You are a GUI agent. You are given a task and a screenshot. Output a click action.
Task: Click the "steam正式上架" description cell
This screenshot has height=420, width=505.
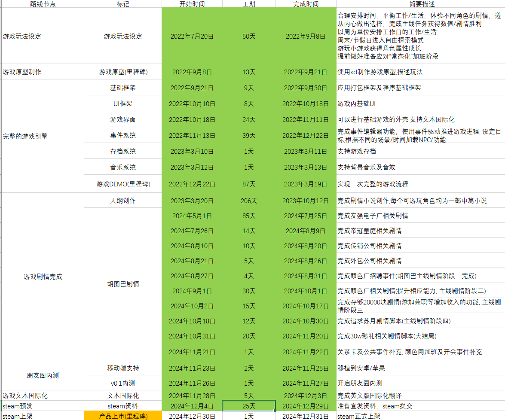[420, 416]
